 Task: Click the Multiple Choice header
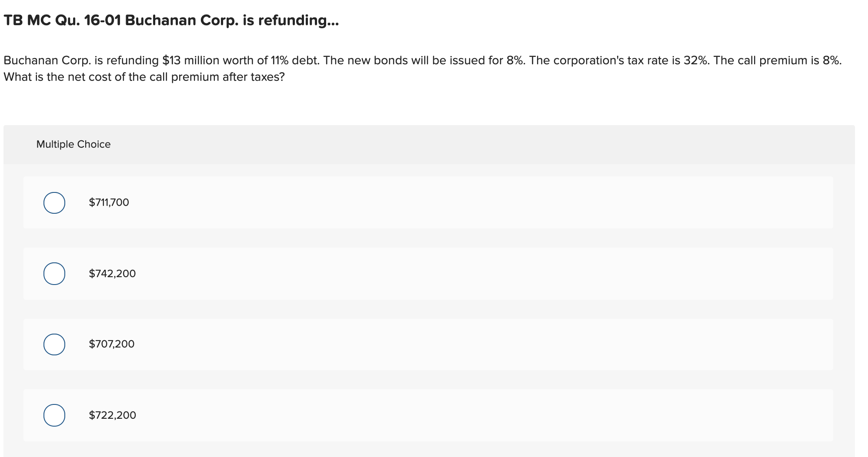point(73,144)
